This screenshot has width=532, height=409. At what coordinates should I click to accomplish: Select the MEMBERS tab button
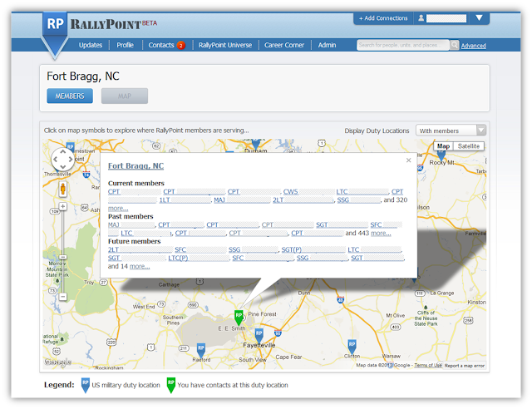pos(70,96)
